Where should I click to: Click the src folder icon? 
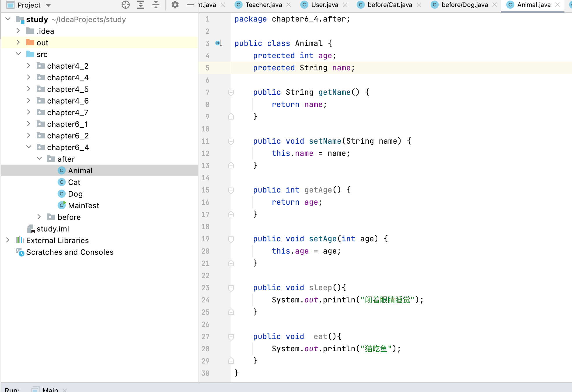pyautogui.click(x=30, y=54)
